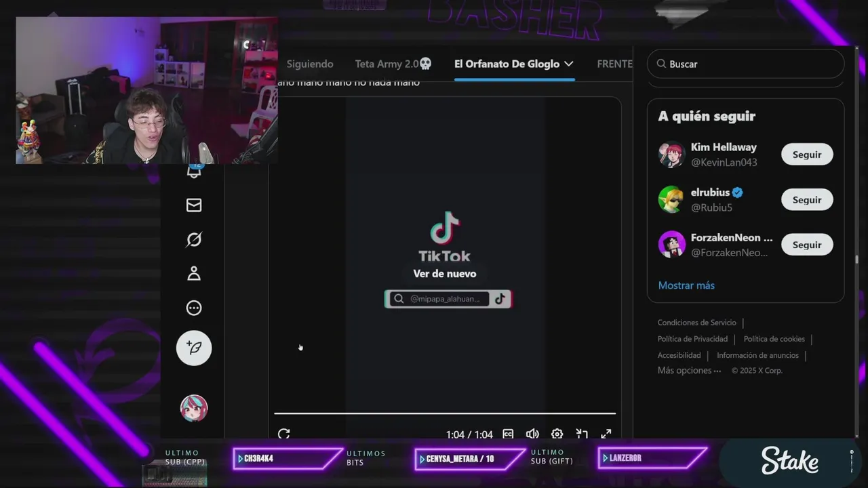Click the @KevinLan043 handle

coord(724,162)
